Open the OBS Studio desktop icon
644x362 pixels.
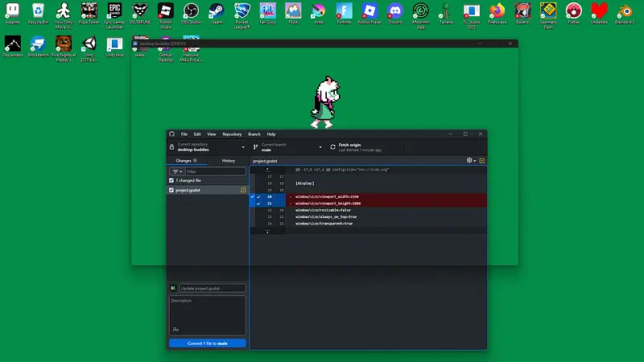click(x=191, y=14)
